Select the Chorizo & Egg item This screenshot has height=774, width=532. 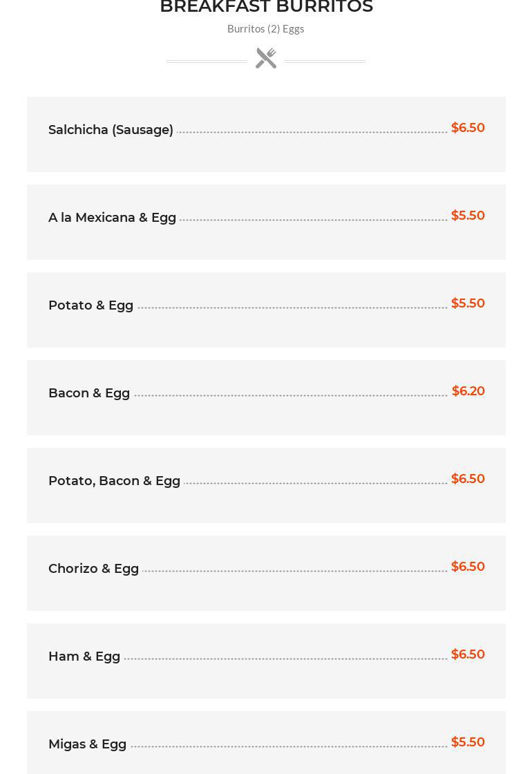(x=93, y=569)
